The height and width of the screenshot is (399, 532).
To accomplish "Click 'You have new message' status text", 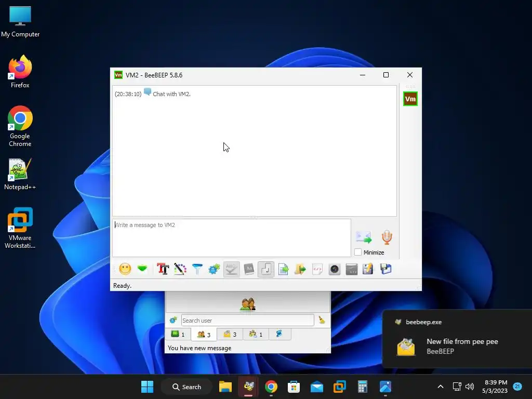I will (x=199, y=348).
